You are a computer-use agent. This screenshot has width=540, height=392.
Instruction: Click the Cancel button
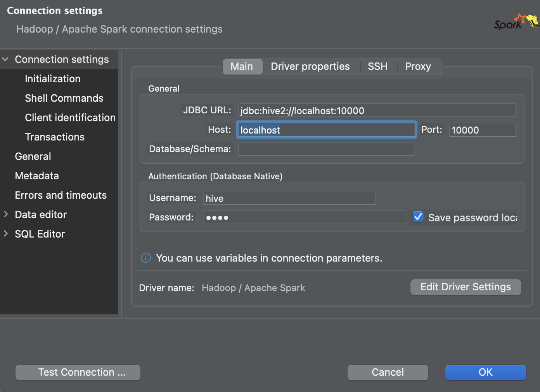point(388,372)
